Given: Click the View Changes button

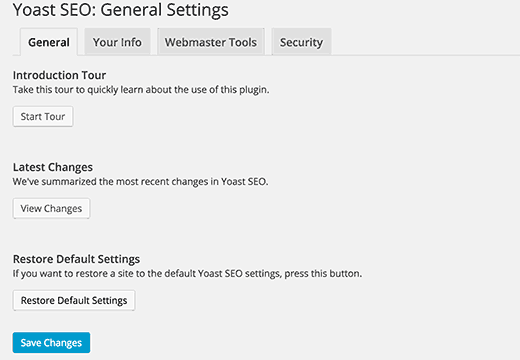Looking at the screenshot, I should click(51, 208).
